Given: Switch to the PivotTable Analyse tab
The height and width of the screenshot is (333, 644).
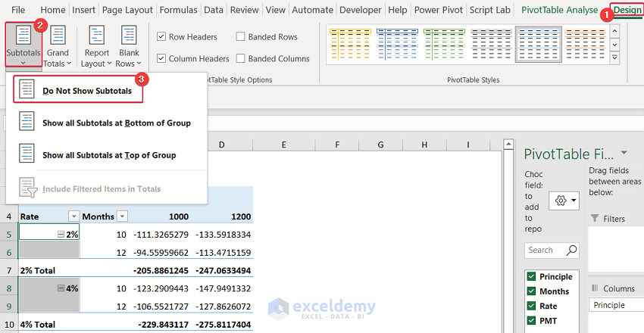Looking at the screenshot, I should point(559,10).
